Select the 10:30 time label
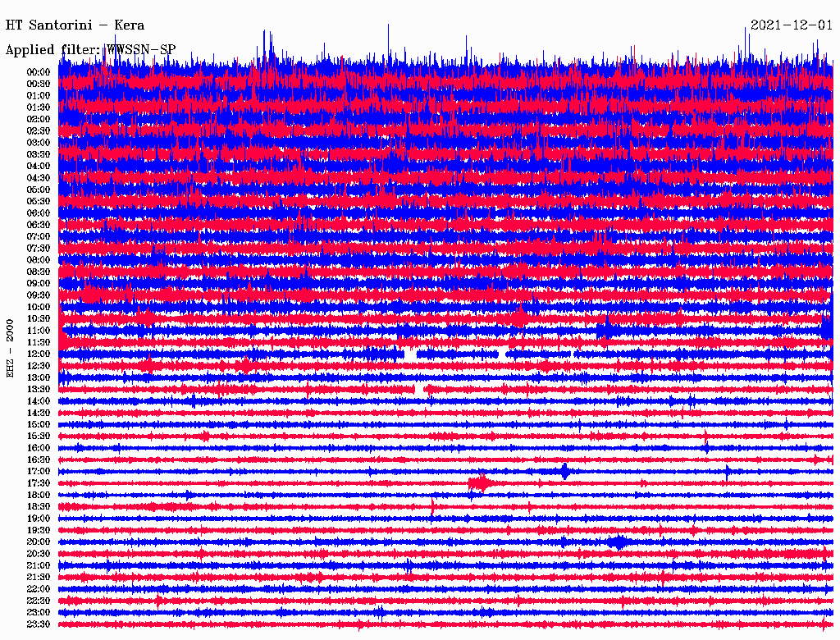 39,319
